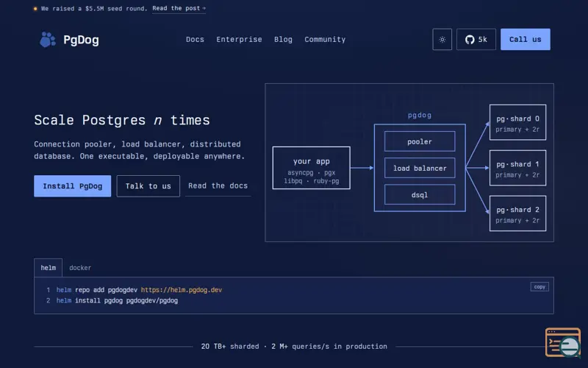Click the pg·shard 0 box
Image resolution: width=588 pixels, height=368 pixels.
coord(517,122)
